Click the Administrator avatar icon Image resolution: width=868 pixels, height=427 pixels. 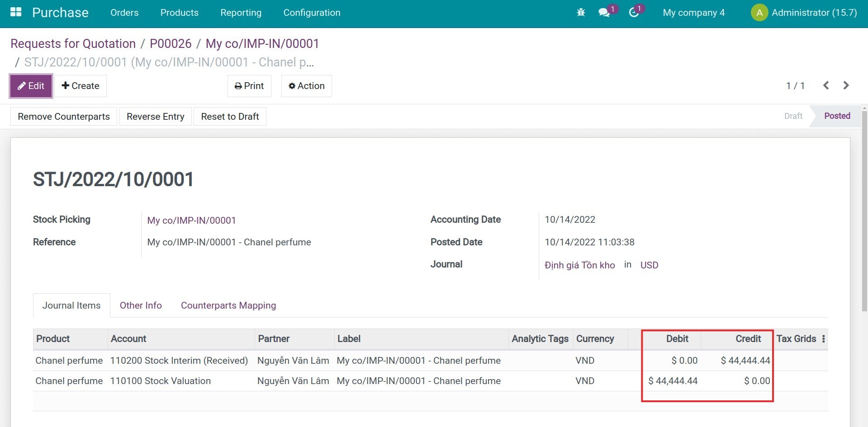tap(759, 12)
